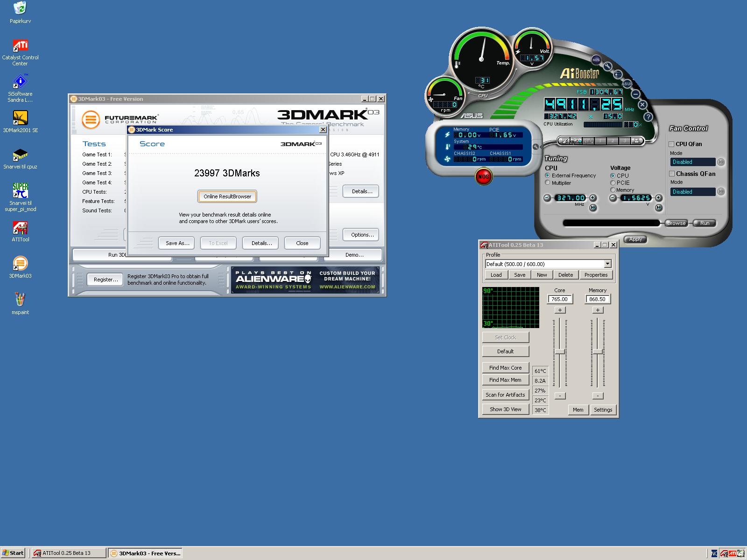Select Multiplier radio button under CPU

548,183
